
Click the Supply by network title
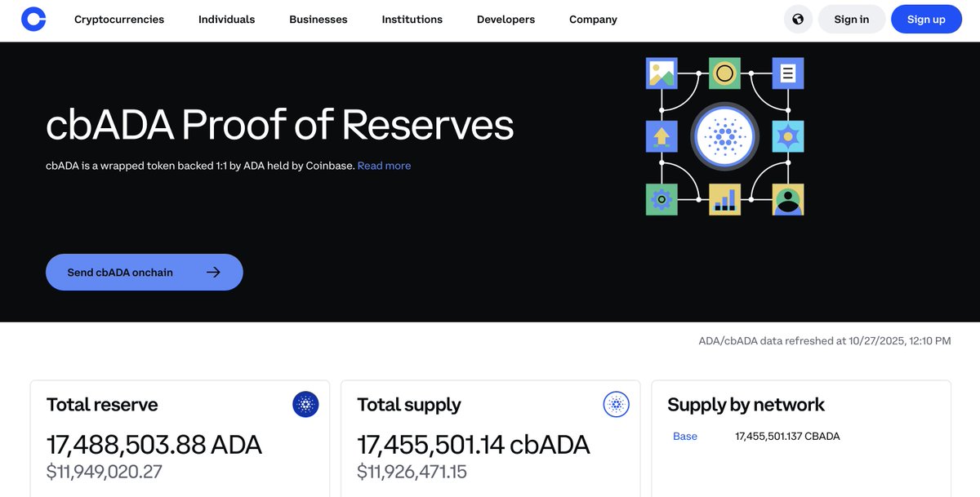(x=746, y=405)
